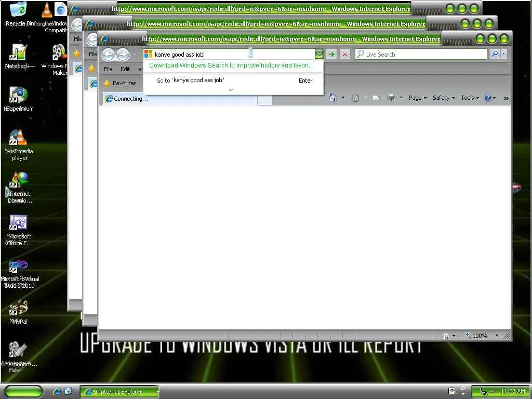This screenshot has height=399, width=532.
Task: Click the Live Search magnifier button
Action: [495, 54]
